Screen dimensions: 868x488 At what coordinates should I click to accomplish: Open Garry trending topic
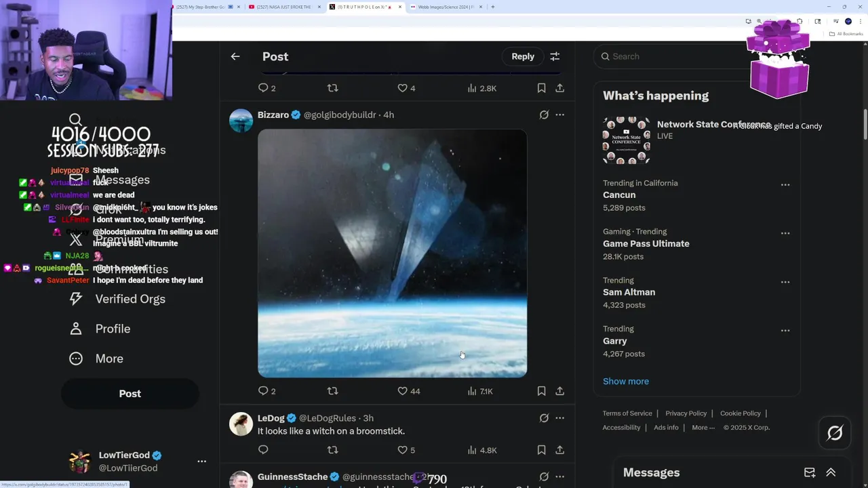click(x=615, y=341)
